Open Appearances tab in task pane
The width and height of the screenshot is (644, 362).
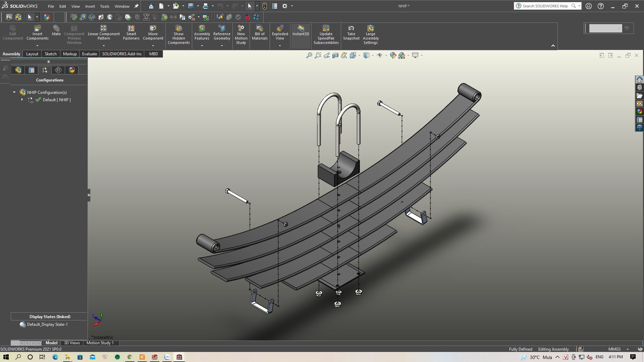tap(639, 112)
